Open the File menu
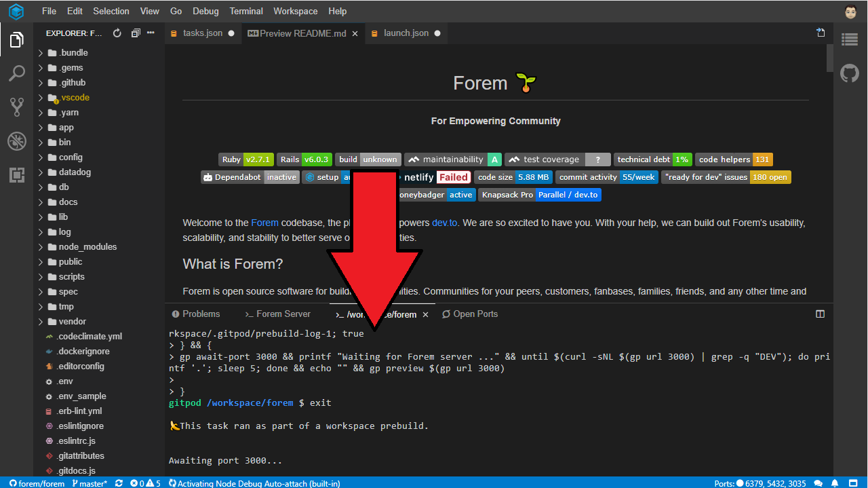The image size is (868, 488). 49,12
